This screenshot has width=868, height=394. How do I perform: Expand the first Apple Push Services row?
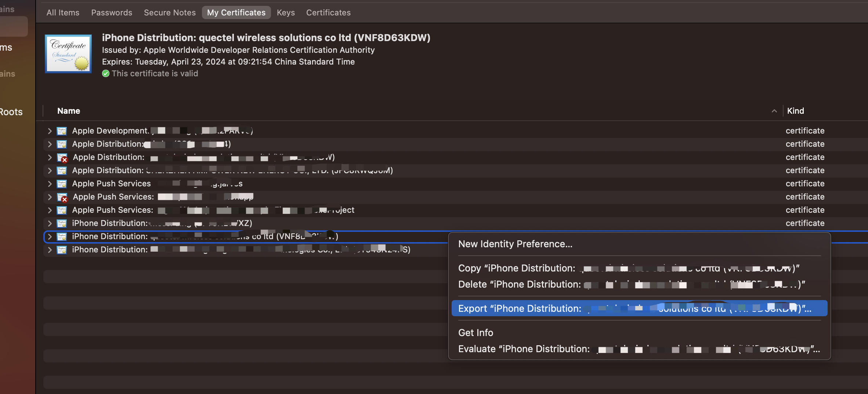(50, 184)
